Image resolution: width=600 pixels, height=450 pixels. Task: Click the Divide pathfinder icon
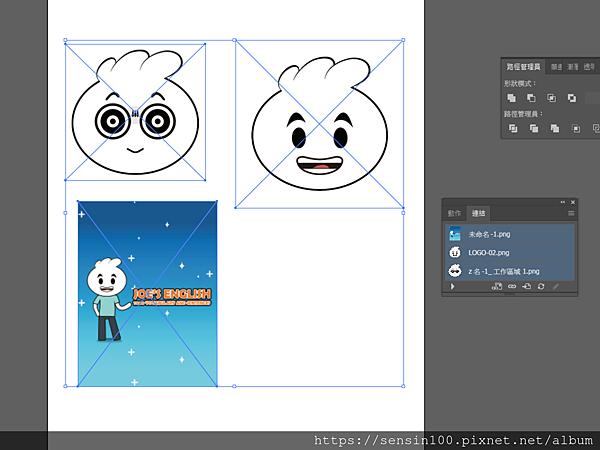(x=513, y=129)
